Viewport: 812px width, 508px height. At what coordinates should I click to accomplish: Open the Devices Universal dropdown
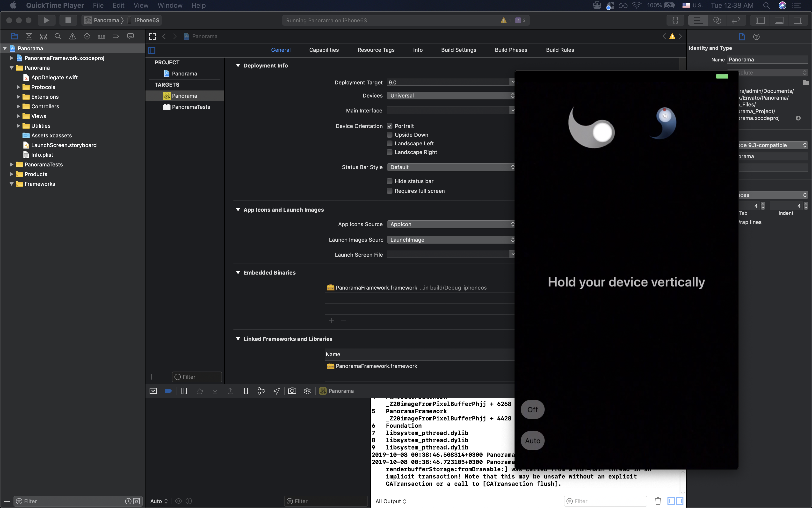pos(451,95)
